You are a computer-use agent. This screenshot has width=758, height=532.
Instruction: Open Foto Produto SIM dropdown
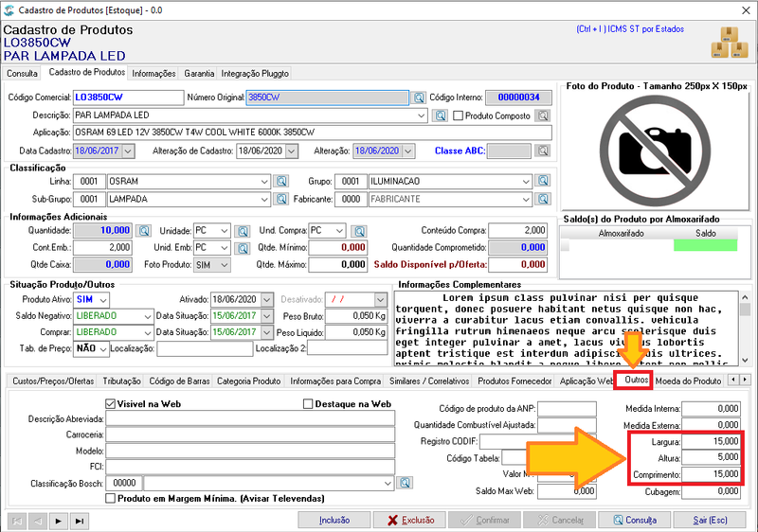[x=224, y=265]
